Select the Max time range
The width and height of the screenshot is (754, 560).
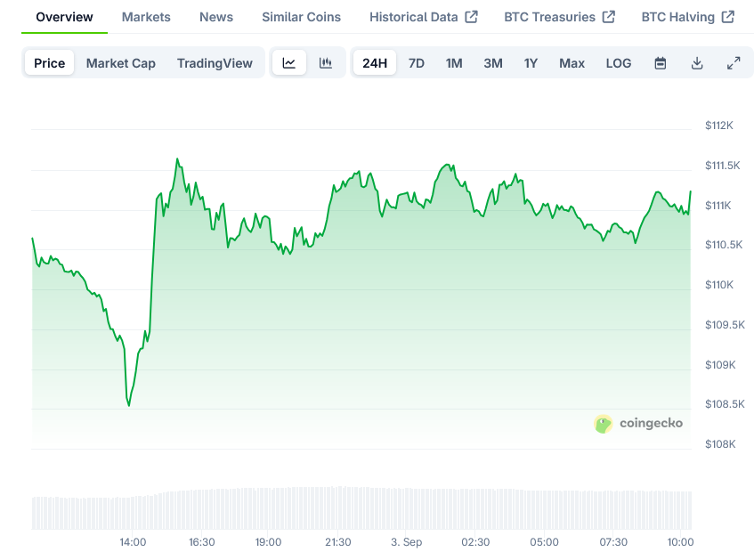572,63
